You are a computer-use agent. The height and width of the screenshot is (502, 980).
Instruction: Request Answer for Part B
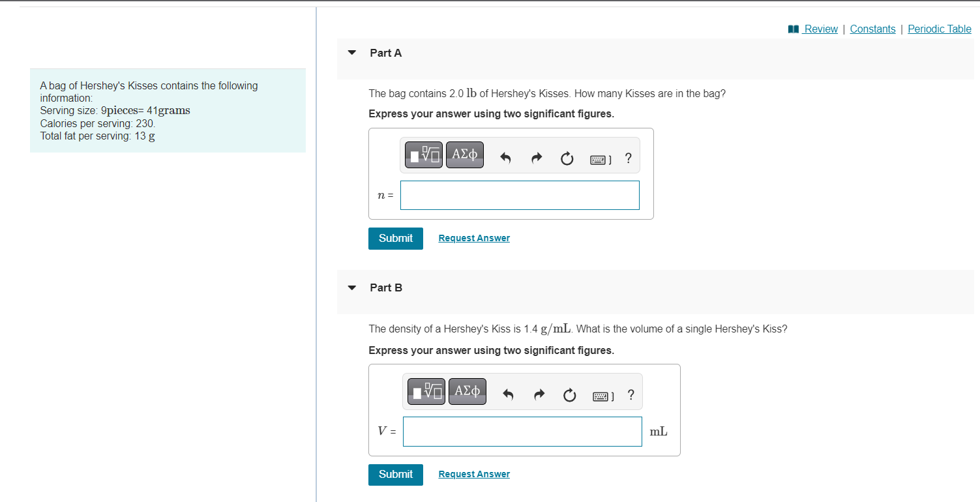(x=474, y=475)
